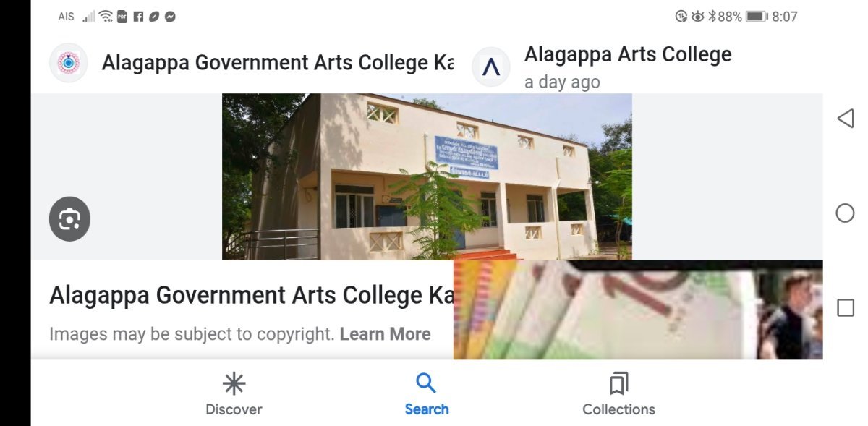Tap the 'a day ago' timestamp

point(562,82)
